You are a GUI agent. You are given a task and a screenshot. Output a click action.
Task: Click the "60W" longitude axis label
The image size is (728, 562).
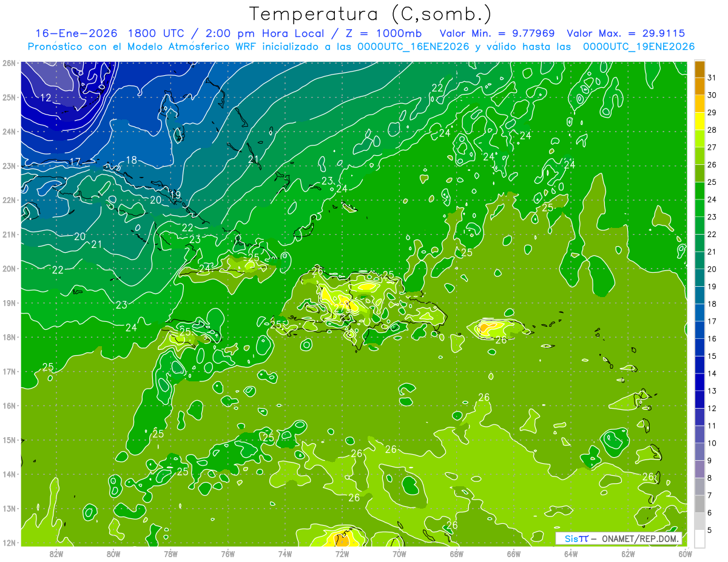685,554
